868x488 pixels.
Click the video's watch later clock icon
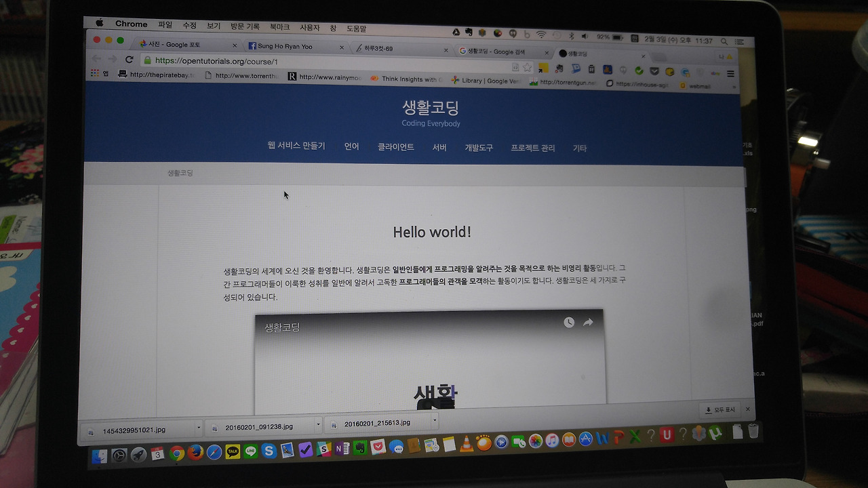[x=569, y=323]
